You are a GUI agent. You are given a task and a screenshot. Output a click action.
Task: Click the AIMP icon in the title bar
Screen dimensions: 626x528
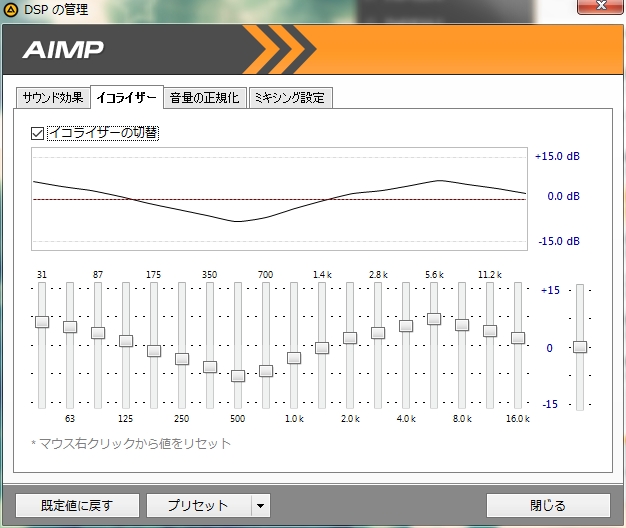pos(10,10)
